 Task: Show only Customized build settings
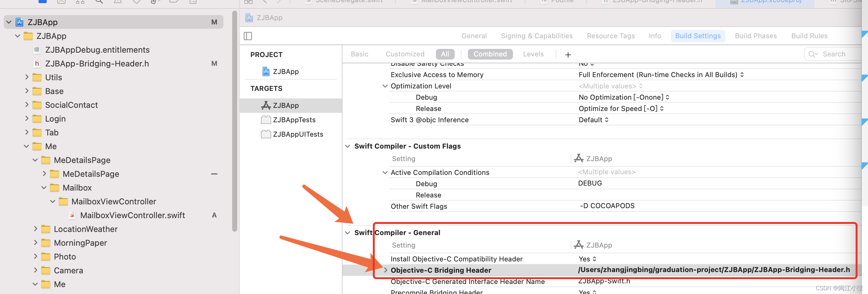tap(405, 54)
